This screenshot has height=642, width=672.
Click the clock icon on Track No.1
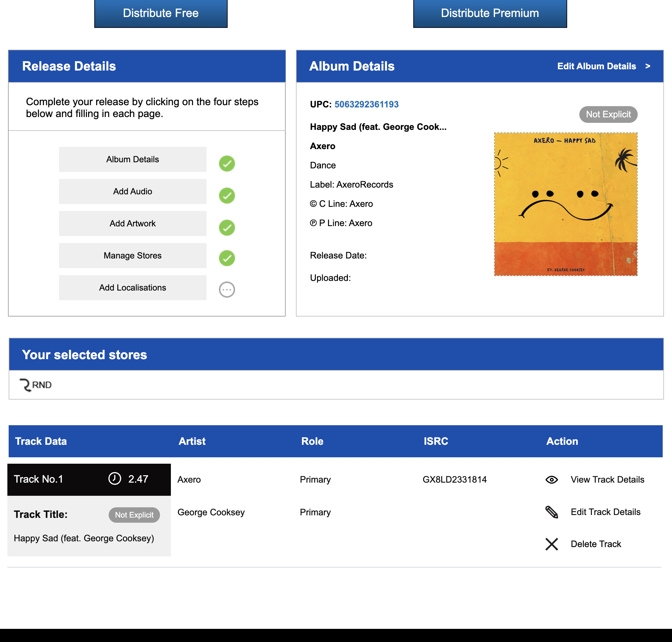pyautogui.click(x=115, y=478)
